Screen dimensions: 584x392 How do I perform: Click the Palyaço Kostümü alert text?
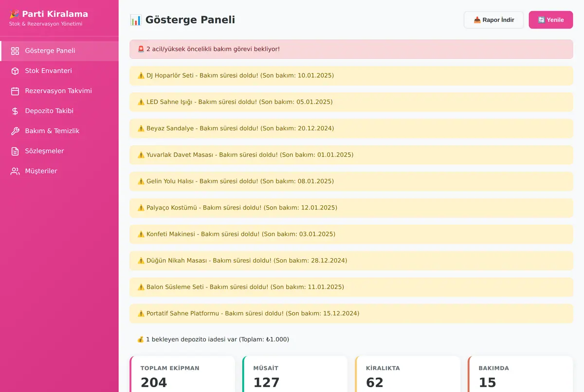coord(242,208)
